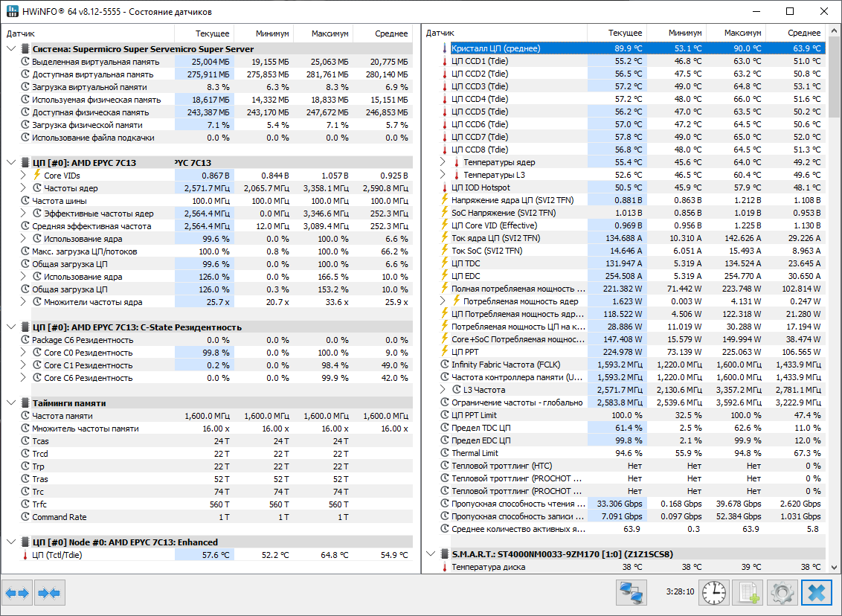This screenshot has height=616, width=842.
Task: Click the lightning icon of Ток SoC (SVI2 TFN)
Action: pyautogui.click(x=445, y=250)
